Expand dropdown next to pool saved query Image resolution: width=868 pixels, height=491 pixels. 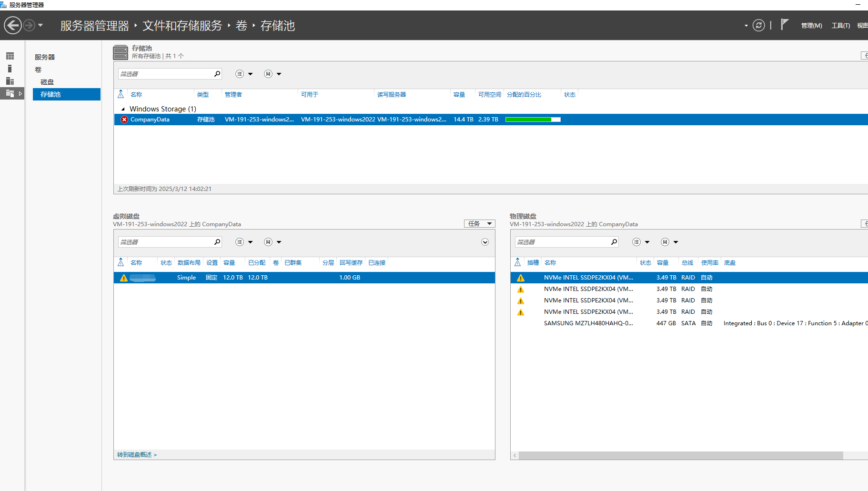(279, 74)
